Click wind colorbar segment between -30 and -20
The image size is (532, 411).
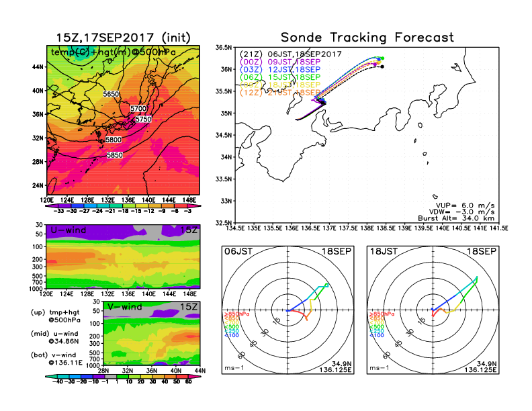tap(75, 376)
